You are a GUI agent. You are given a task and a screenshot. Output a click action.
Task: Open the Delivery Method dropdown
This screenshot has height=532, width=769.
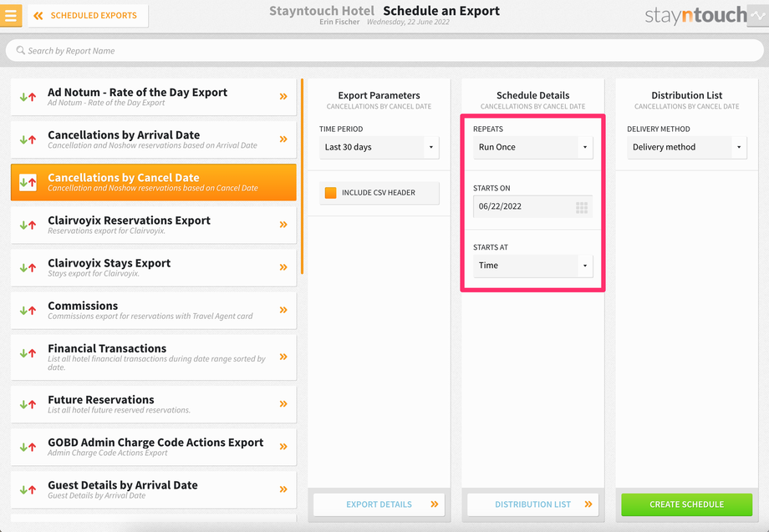(x=686, y=148)
